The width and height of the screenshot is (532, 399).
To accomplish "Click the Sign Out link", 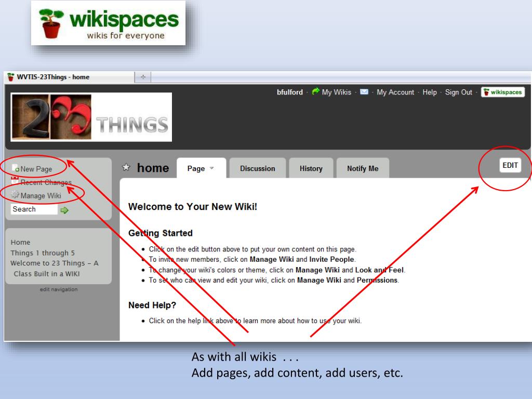I will 458,92.
